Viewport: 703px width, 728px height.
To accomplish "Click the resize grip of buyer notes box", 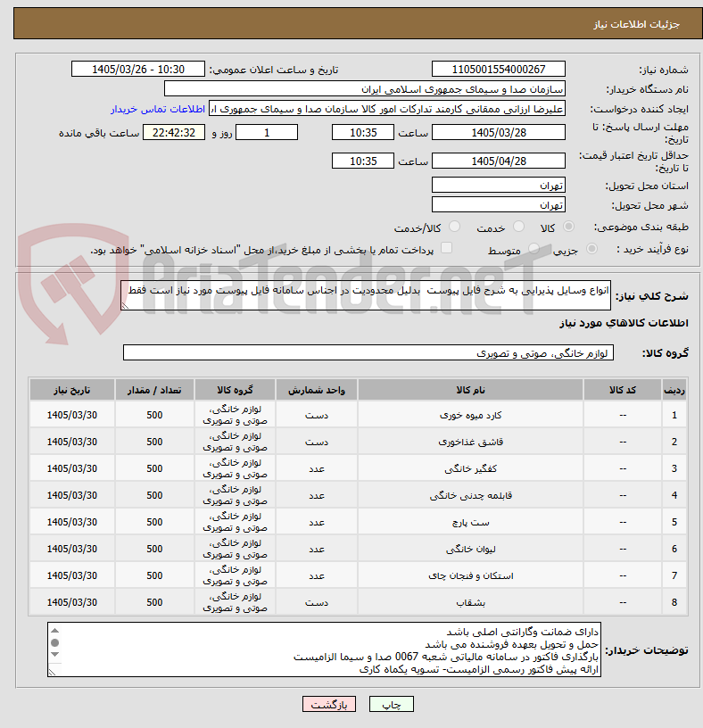I will tap(52, 672).
